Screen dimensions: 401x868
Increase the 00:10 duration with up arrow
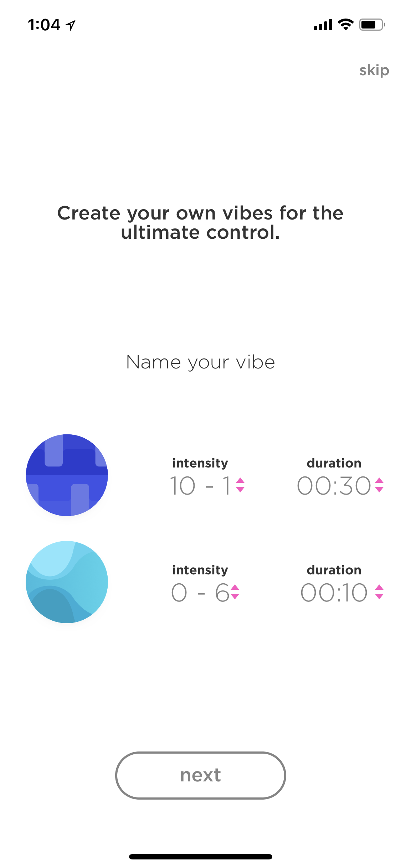(379, 588)
